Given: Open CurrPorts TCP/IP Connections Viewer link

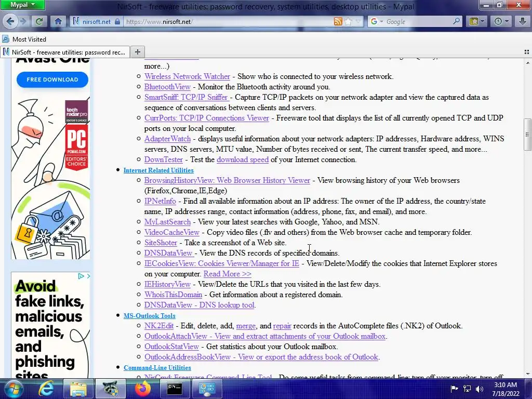Looking at the screenshot, I should [207, 118].
